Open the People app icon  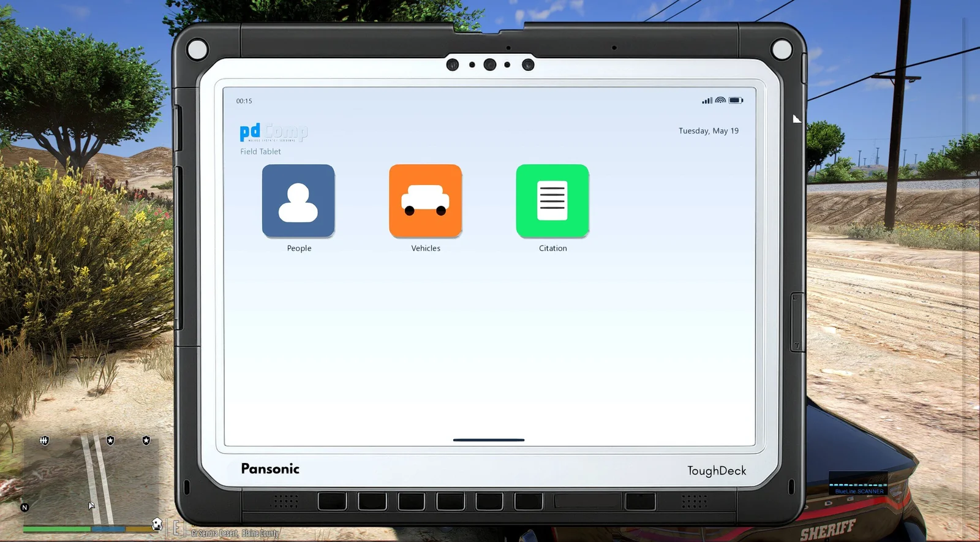pos(298,200)
